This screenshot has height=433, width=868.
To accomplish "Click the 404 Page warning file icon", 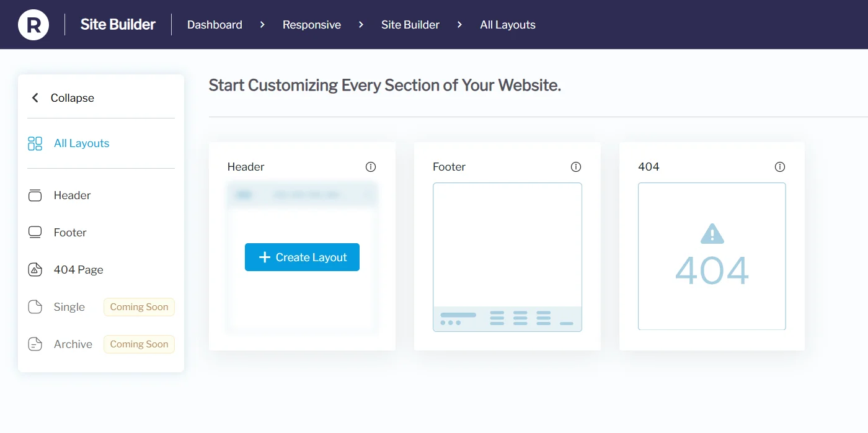I will click(35, 270).
